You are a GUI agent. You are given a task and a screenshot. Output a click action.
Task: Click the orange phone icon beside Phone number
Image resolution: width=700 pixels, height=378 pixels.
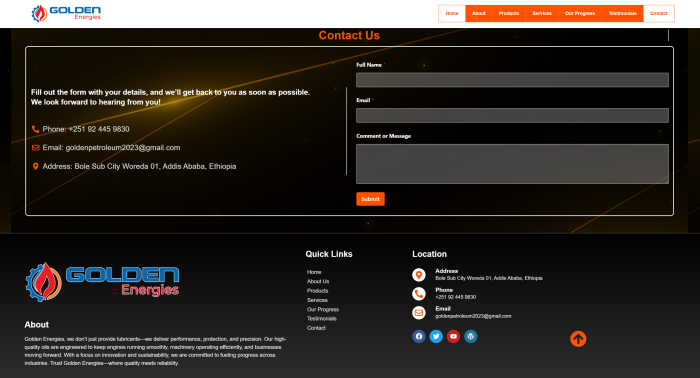(x=35, y=129)
